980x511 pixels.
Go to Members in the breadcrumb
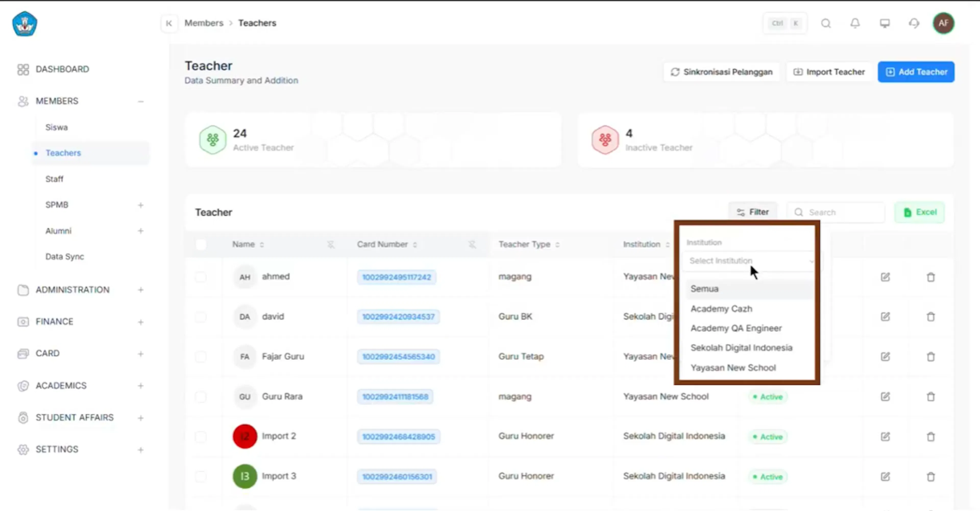(x=204, y=23)
